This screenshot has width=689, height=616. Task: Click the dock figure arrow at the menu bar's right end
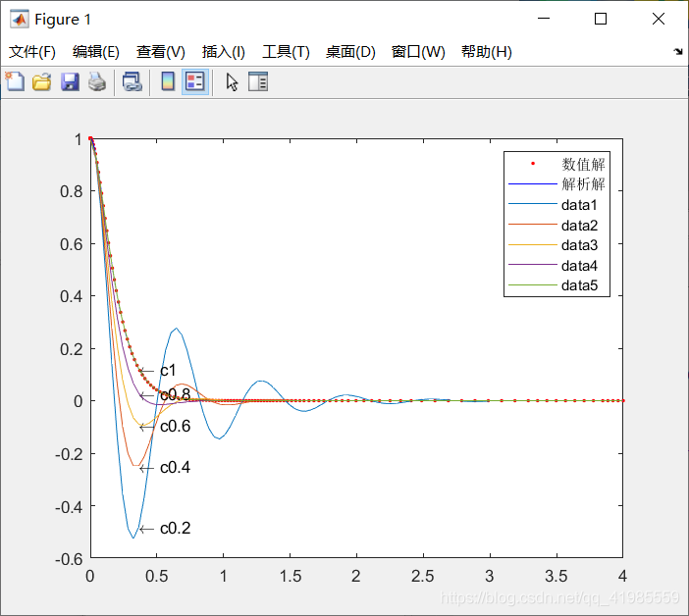tap(678, 51)
